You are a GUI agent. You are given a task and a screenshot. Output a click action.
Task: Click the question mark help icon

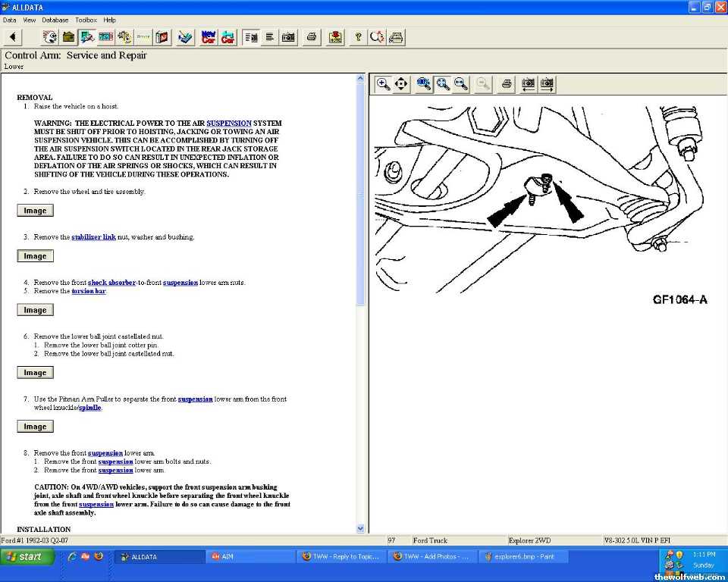[358, 36]
